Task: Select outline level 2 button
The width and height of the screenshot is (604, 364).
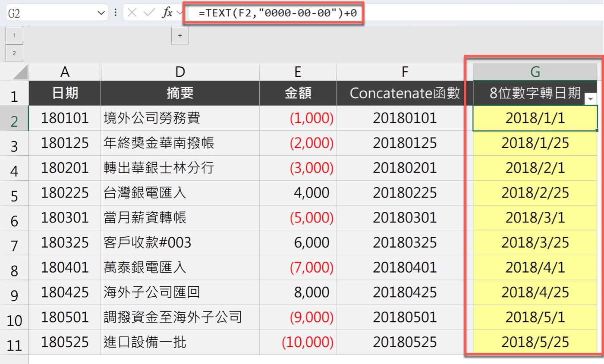Action: click(15, 53)
